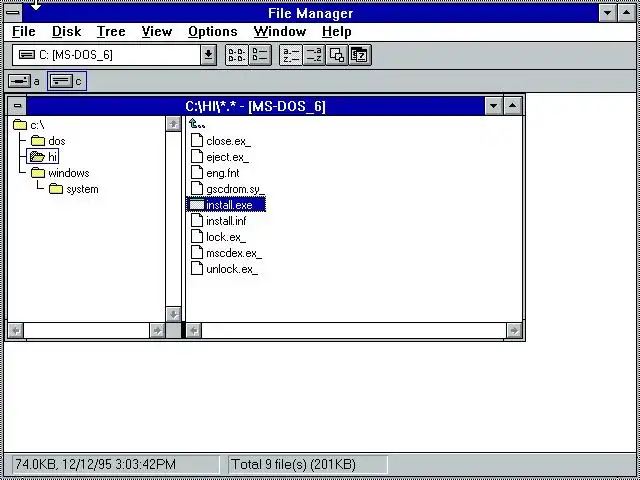Expand the drive selection dropdown arrow
Viewport: 640px width, 480px height.
click(x=208, y=55)
